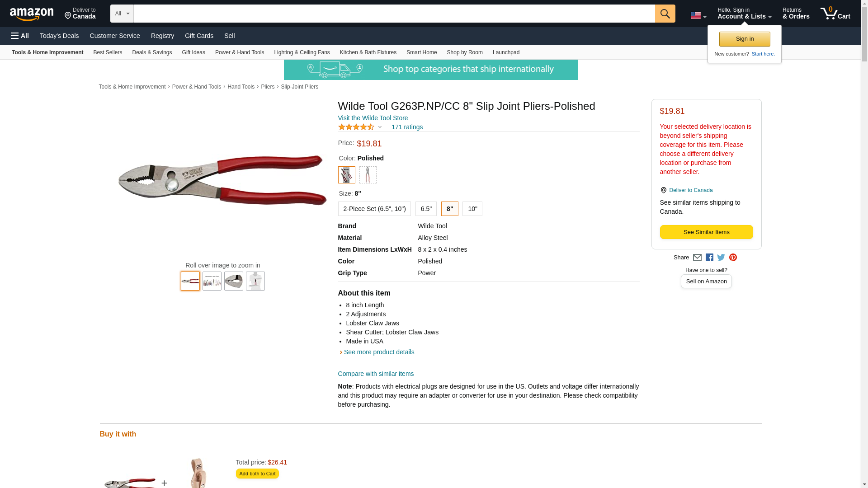This screenshot has height=488, width=868.
Task: Expand the language flag selector
Action: point(698,15)
